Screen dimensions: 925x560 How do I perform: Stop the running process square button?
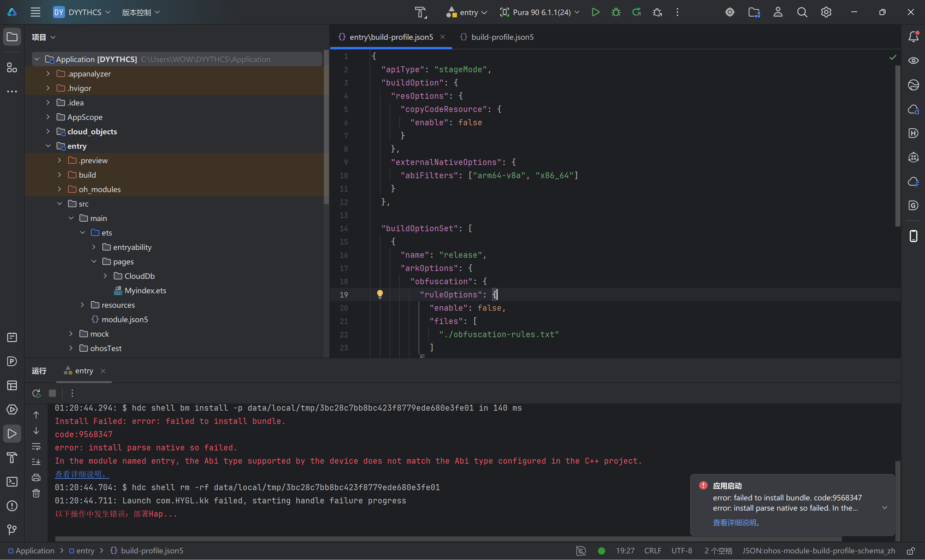[53, 393]
